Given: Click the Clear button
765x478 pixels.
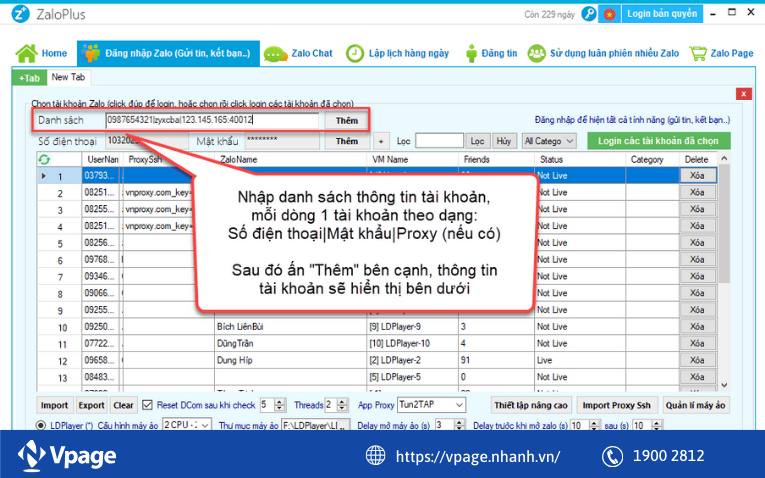Looking at the screenshot, I should coord(123,405).
